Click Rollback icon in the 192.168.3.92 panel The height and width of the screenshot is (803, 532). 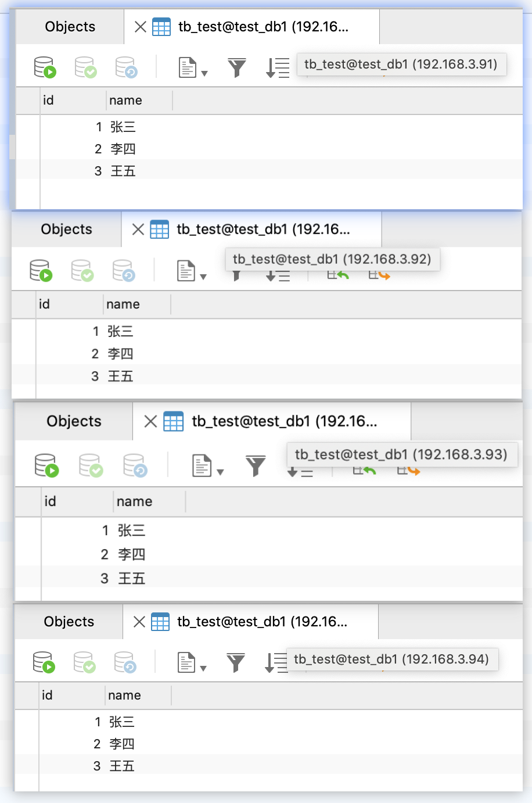pyautogui.click(x=124, y=271)
